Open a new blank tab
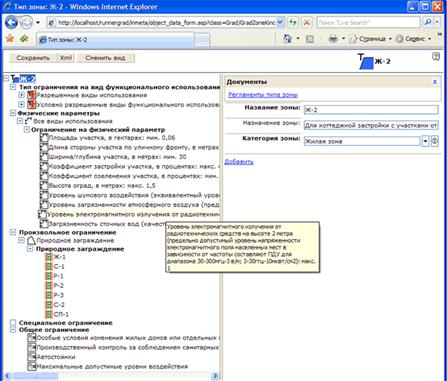The image size is (447, 381). point(202,40)
